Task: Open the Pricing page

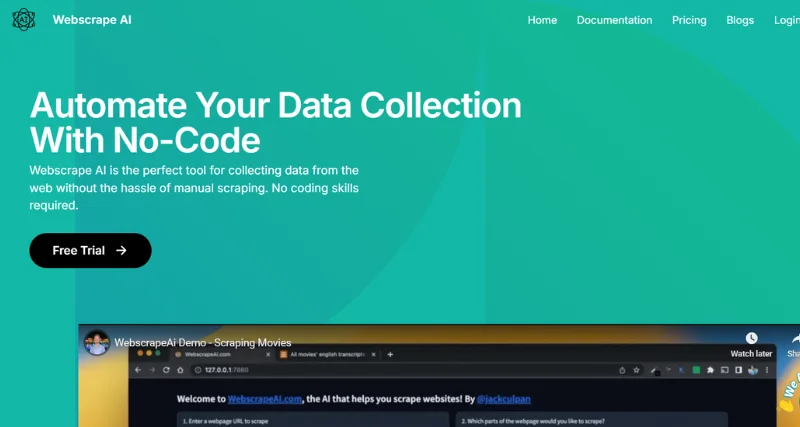Action: pyautogui.click(x=689, y=20)
